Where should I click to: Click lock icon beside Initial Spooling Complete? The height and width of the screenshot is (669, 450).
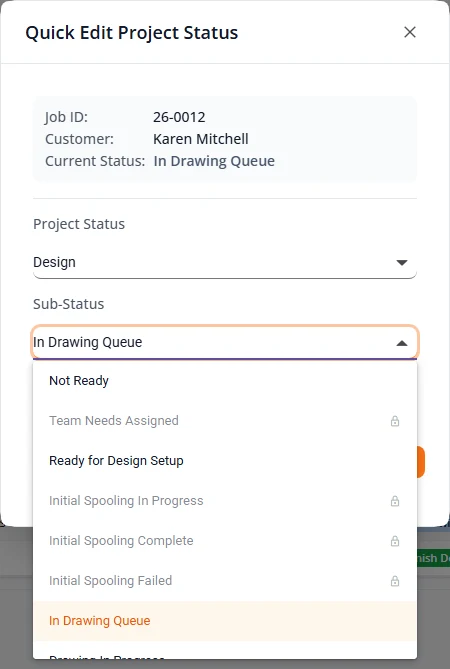(395, 541)
